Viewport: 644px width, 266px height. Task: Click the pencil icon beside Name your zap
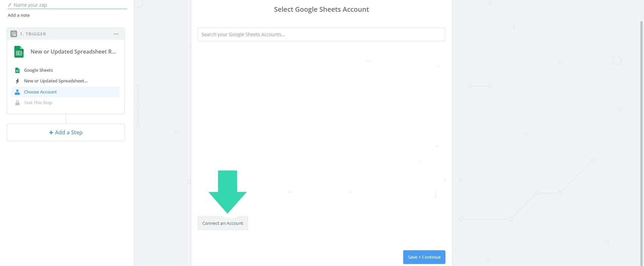[x=10, y=5]
